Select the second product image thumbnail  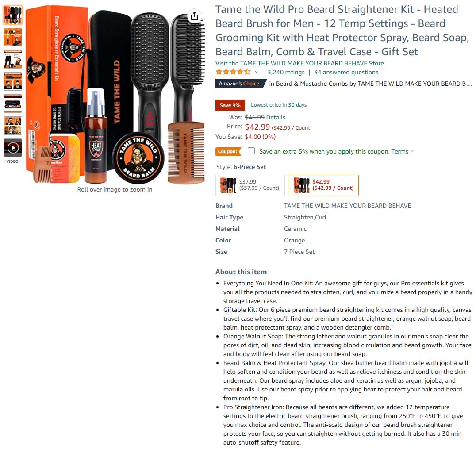click(x=13, y=37)
